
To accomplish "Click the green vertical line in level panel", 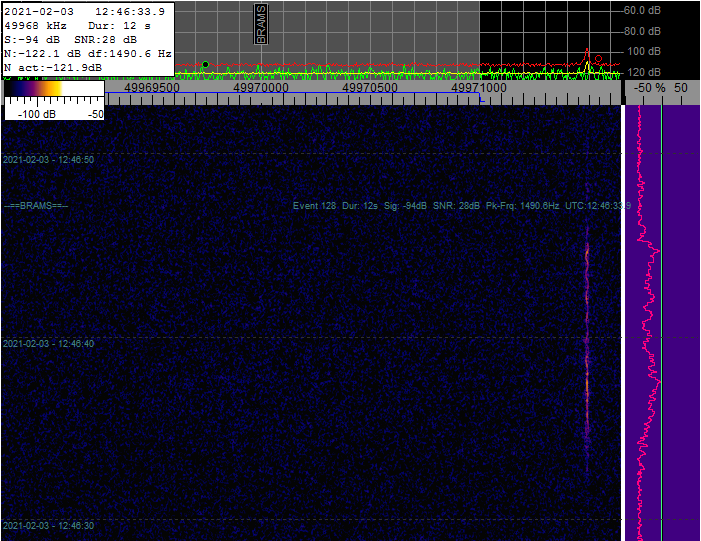I will click(662, 322).
